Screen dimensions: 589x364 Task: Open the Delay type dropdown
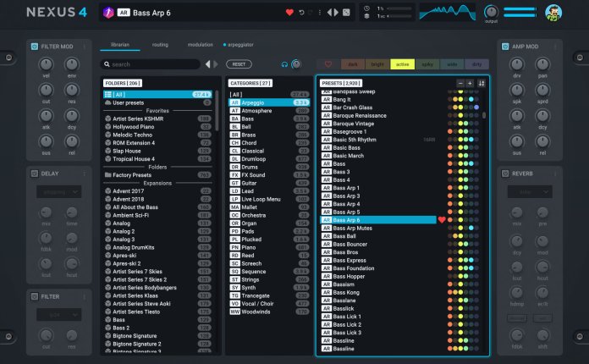click(x=58, y=192)
